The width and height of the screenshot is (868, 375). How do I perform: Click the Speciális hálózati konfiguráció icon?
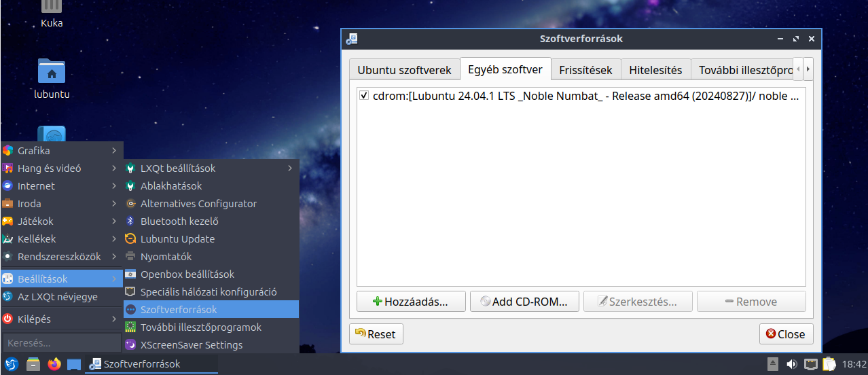coord(131,292)
